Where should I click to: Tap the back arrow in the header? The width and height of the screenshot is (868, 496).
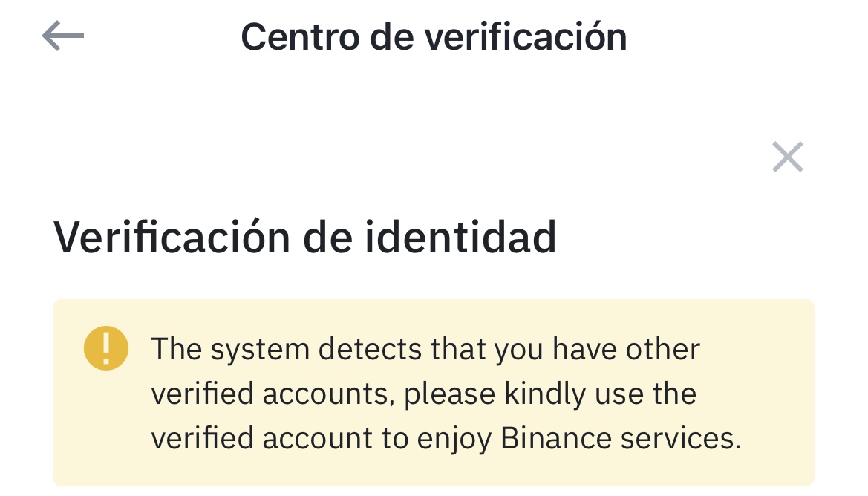click(63, 36)
